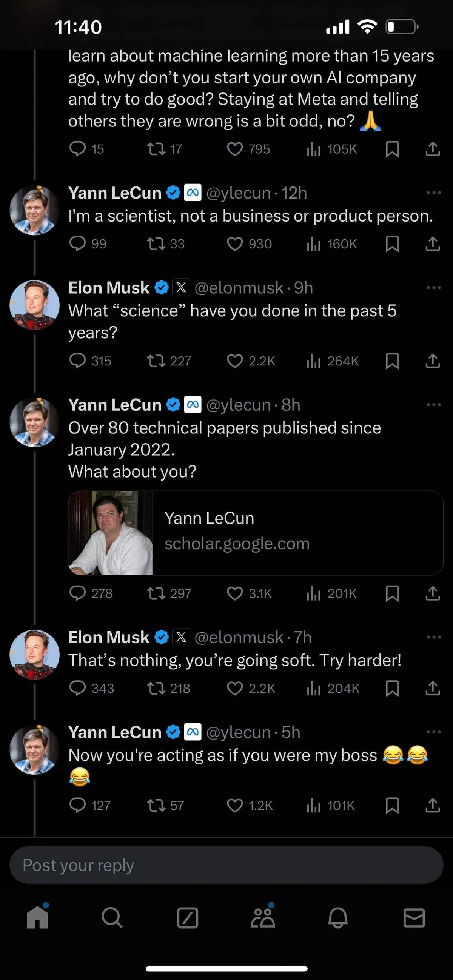The image size is (453, 980).
Task: Open Yann LeCun's avatar on 5h post
Action: [x=34, y=750]
